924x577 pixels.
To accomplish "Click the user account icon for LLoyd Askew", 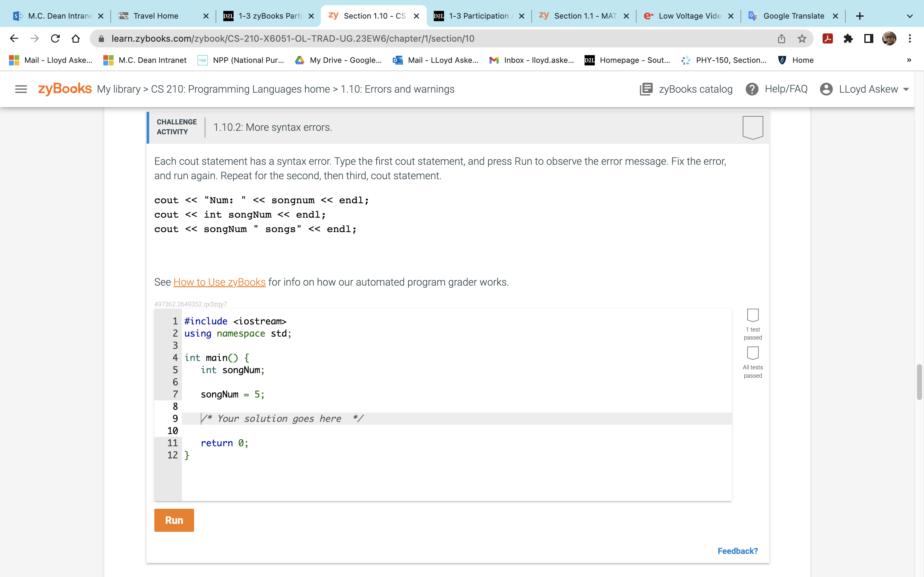I will 827,89.
